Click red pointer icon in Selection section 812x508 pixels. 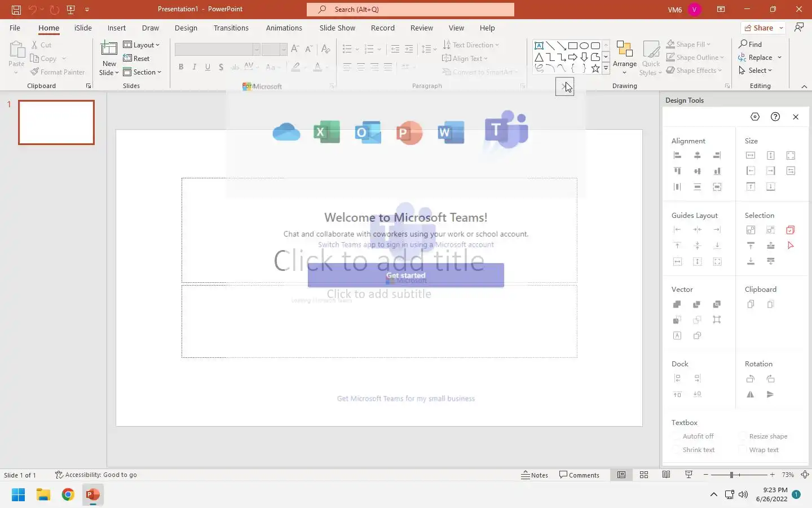pyautogui.click(x=791, y=246)
